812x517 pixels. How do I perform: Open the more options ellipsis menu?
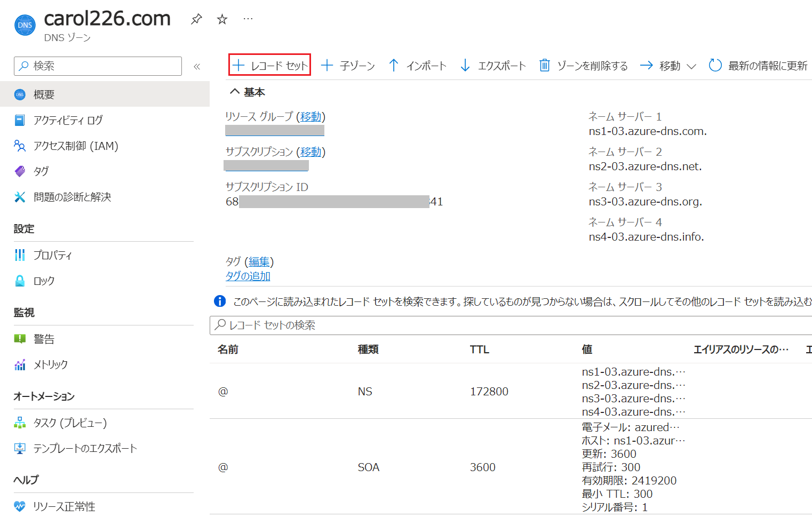click(x=248, y=19)
